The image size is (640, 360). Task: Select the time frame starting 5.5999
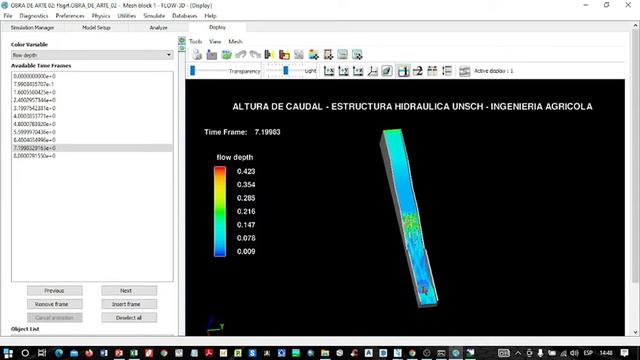pos(92,132)
